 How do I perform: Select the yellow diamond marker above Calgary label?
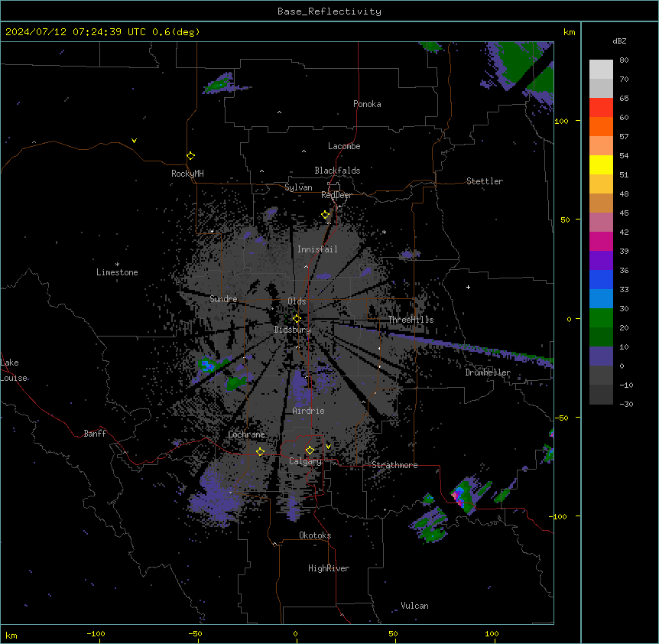click(310, 450)
